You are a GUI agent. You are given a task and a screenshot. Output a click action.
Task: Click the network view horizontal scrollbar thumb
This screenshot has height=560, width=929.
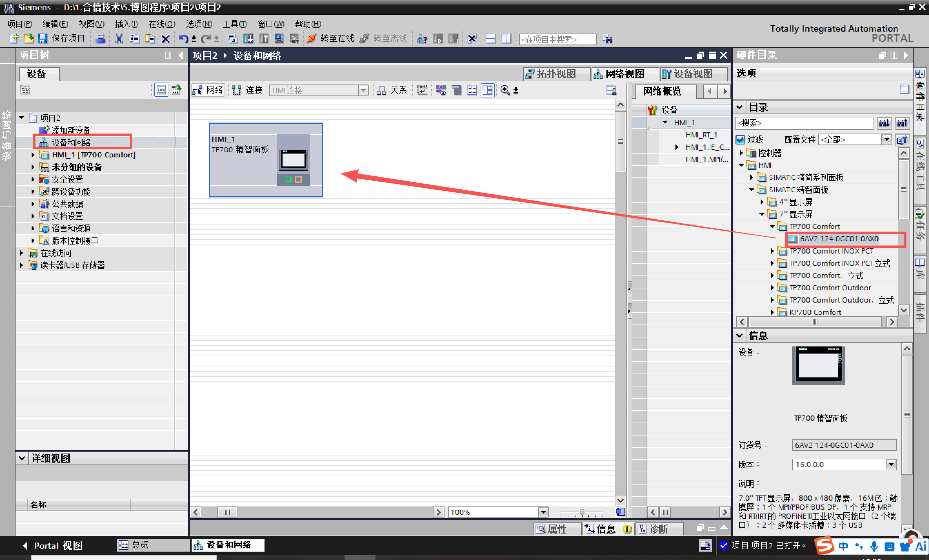pyautogui.click(x=227, y=512)
